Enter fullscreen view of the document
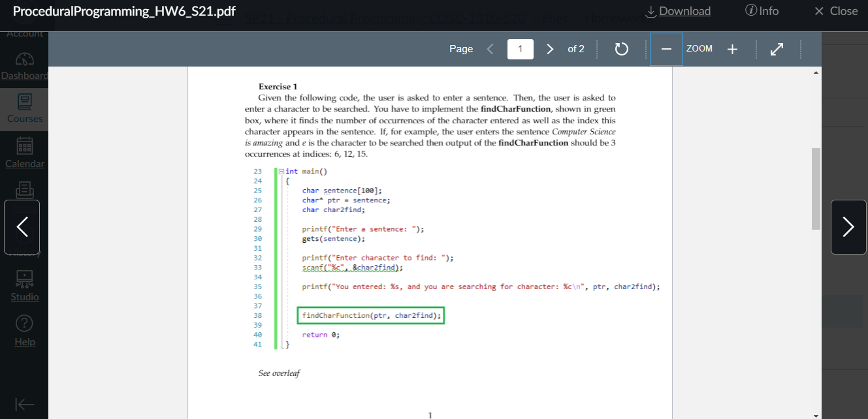Image resolution: width=868 pixels, height=419 pixels. pyautogui.click(x=777, y=49)
